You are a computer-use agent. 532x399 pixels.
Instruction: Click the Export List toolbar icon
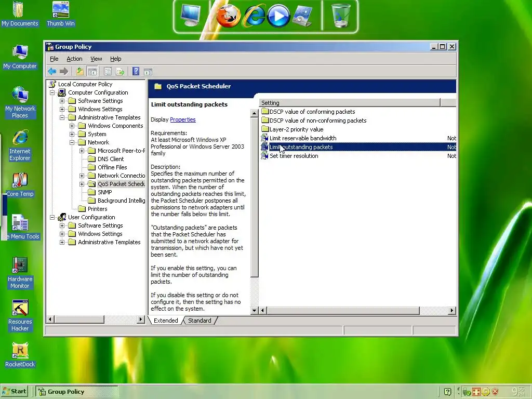(x=120, y=71)
